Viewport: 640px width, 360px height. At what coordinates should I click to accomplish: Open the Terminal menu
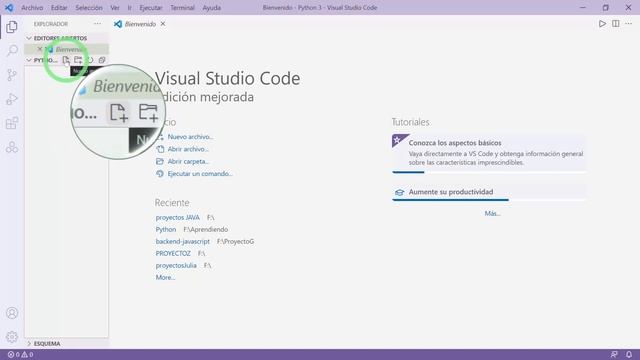click(x=182, y=8)
